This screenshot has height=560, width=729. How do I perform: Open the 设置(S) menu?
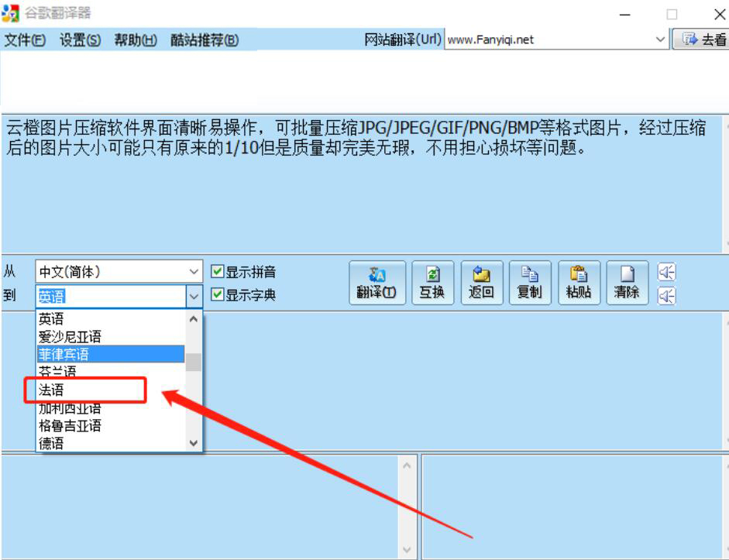[x=80, y=40]
